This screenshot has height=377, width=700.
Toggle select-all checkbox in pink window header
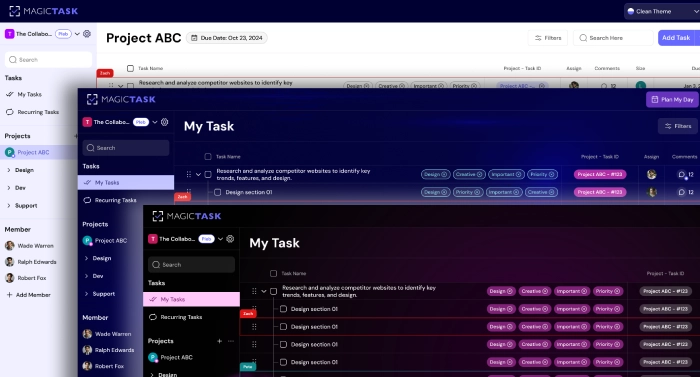(x=274, y=273)
